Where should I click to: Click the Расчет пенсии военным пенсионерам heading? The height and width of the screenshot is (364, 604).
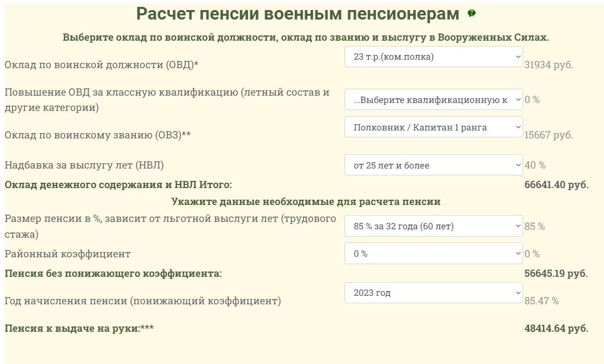click(x=298, y=14)
